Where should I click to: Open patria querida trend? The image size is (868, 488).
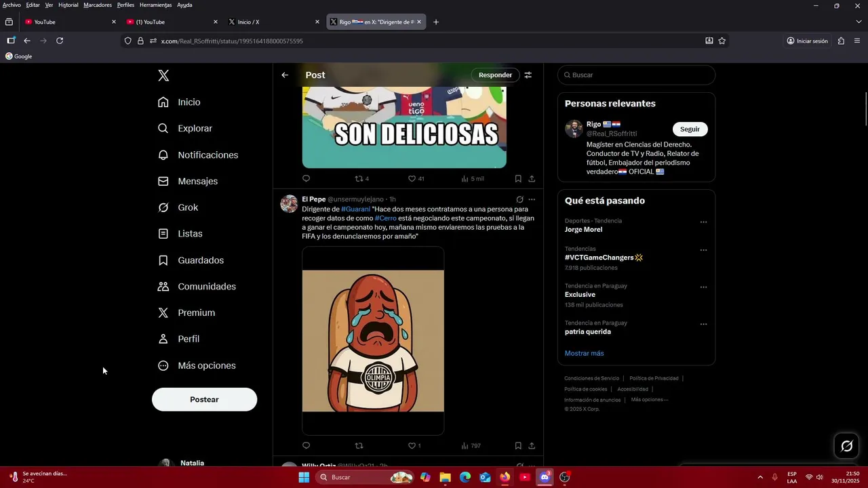pyautogui.click(x=588, y=332)
